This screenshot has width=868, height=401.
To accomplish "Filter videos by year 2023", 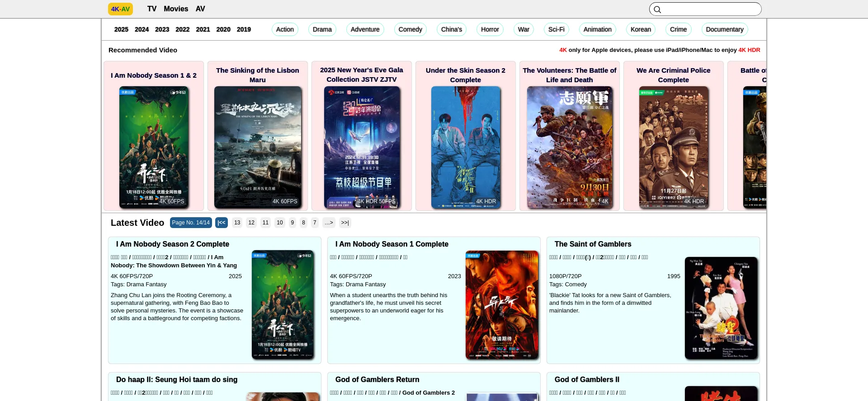I will pos(162,29).
